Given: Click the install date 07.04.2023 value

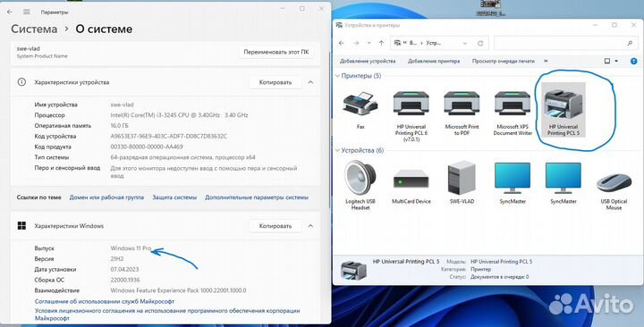Looking at the screenshot, I should pos(125,270).
